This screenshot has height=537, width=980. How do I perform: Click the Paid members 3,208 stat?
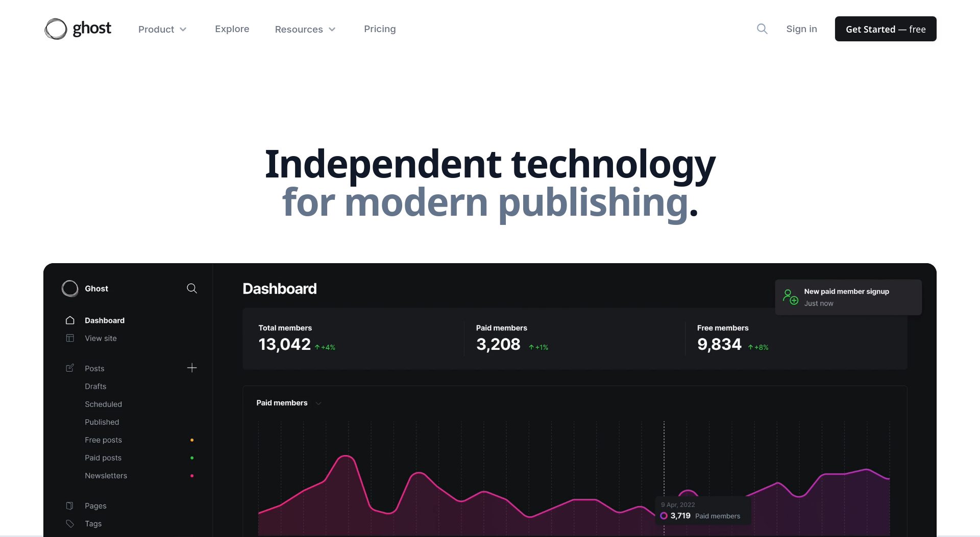512,339
